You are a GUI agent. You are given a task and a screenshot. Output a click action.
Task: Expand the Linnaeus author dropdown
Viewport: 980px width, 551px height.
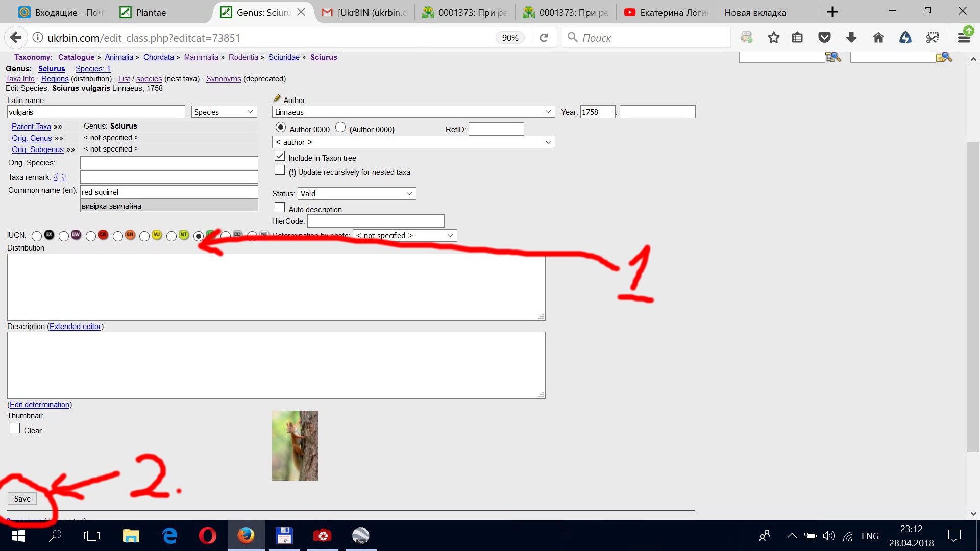pos(413,112)
